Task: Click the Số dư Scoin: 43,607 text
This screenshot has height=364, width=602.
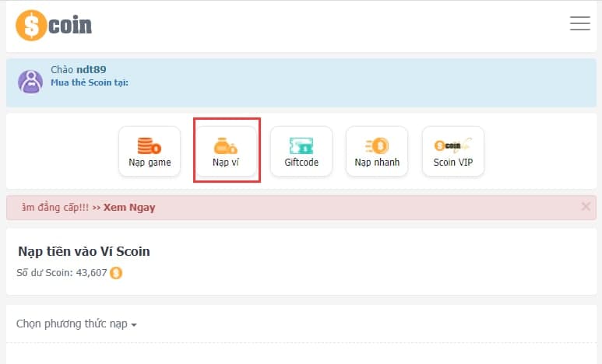Action: pyautogui.click(x=62, y=273)
